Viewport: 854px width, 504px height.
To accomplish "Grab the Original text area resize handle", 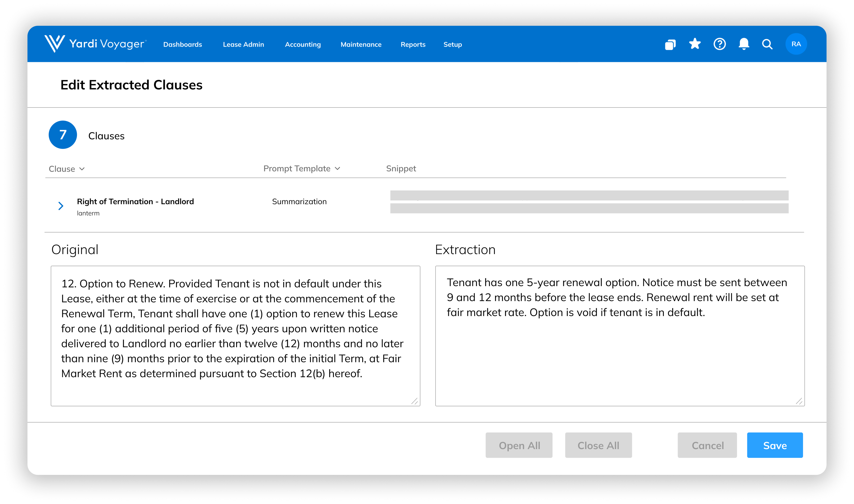I will click(415, 401).
